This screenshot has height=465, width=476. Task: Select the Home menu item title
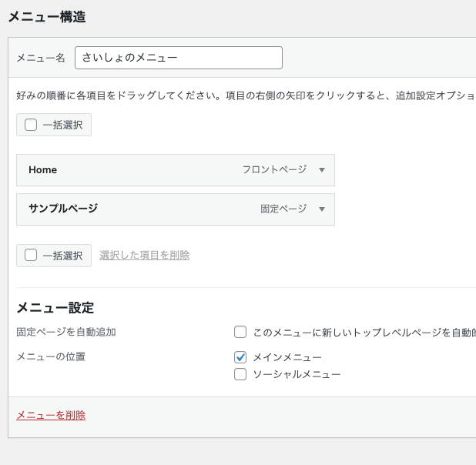tap(43, 170)
